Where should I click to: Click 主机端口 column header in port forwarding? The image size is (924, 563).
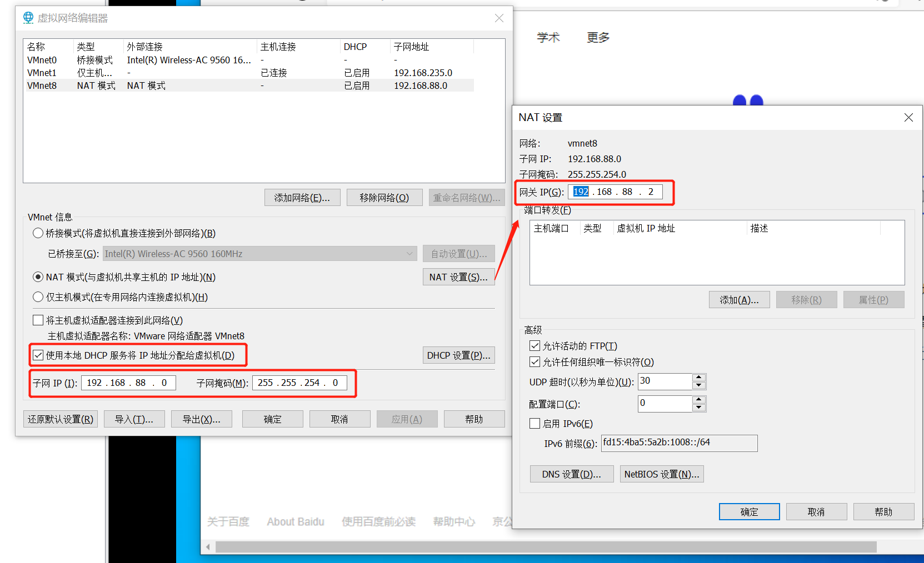coord(555,228)
